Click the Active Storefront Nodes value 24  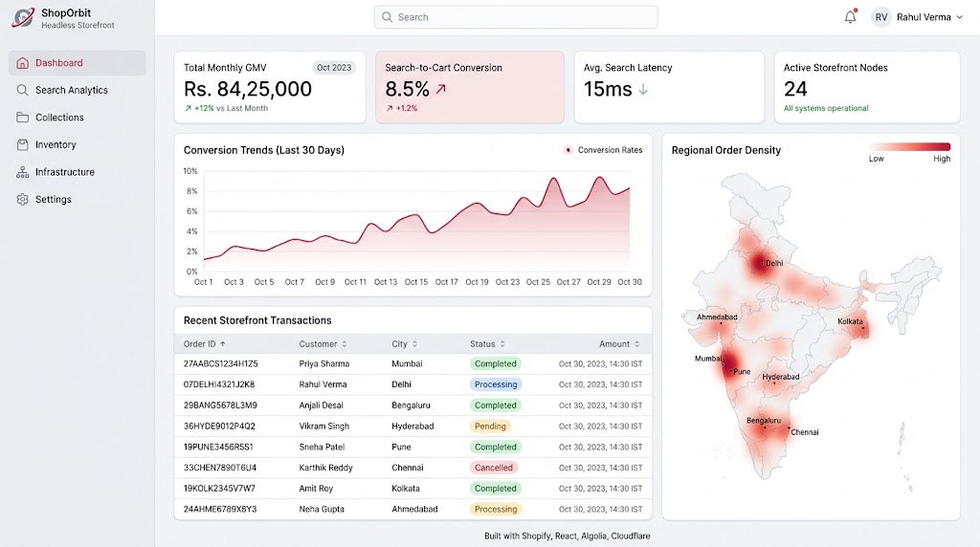(x=795, y=89)
